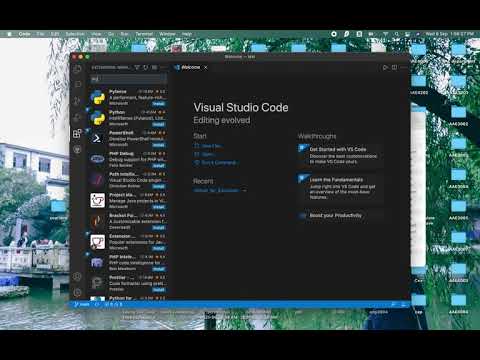Open the Help menu

pos(187,34)
